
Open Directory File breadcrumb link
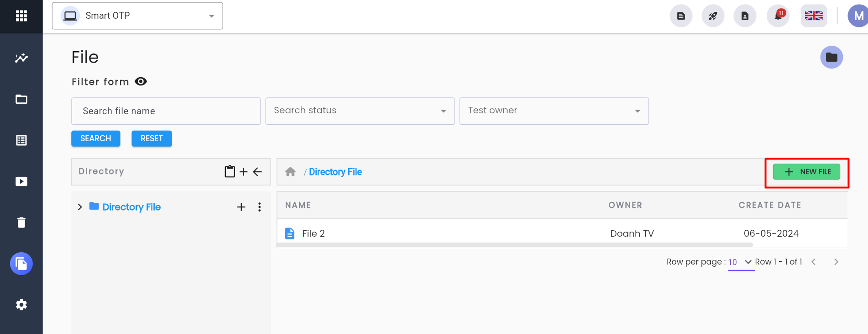tap(335, 172)
